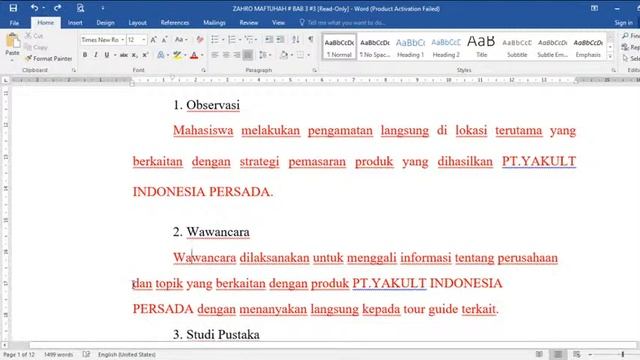Viewport: 640px width, 360px height.
Task: Click the Borders icon
Action: click(x=300, y=55)
